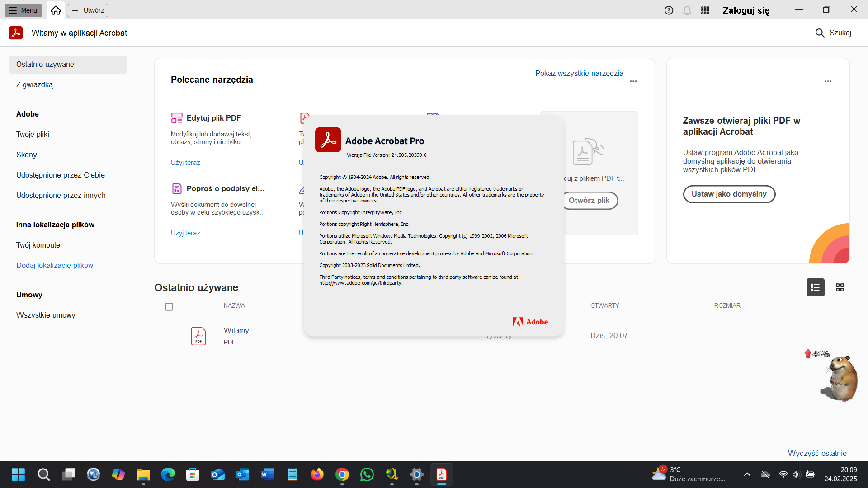Open the Menu hamburger button

(x=23, y=10)
